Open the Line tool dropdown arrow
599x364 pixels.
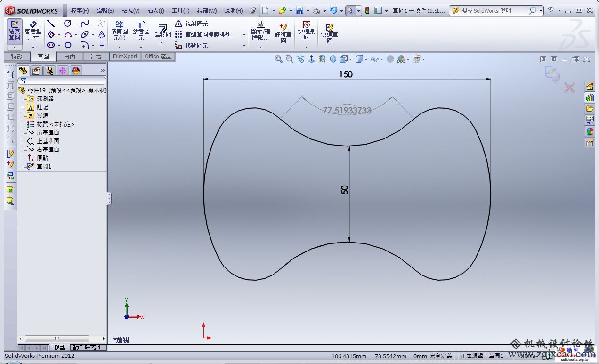coord(59,24)
